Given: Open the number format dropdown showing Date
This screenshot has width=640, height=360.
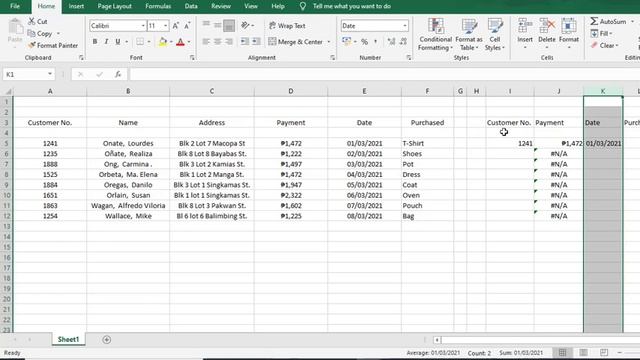Looking at the screenshot, I should [x=404, y=26].
